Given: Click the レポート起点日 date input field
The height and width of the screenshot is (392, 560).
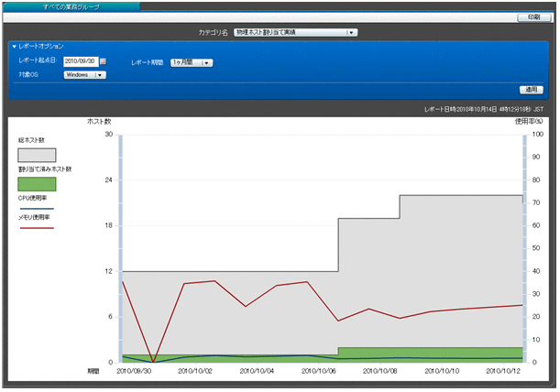Looking at the screenshot, I should [80, 61].
